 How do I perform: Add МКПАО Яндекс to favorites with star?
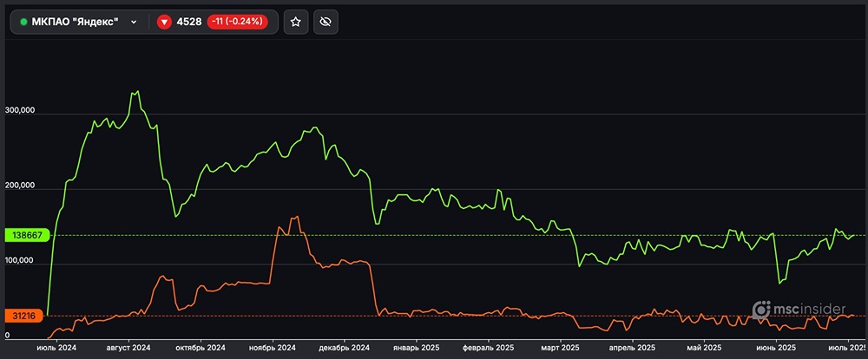pos(295,22)
